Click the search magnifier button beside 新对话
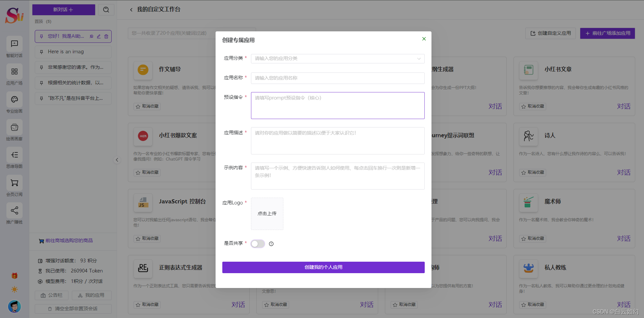This screenshot has width=644, height=318. [x=106, y=9]
